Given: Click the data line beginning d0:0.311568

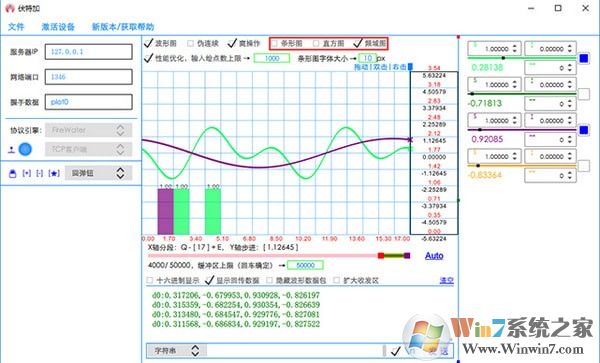Looking at the screenshot, I should (236, 324).
